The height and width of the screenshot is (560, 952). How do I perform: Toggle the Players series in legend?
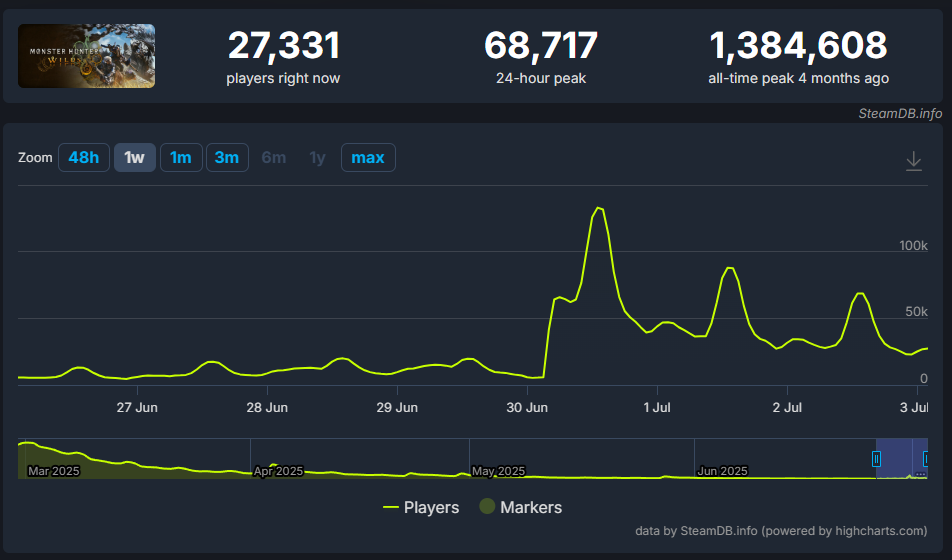(421, 507)
